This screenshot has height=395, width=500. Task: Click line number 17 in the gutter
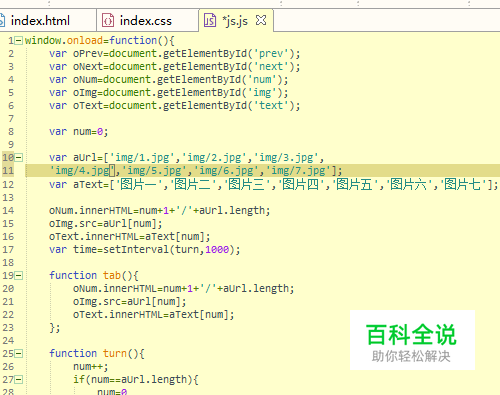(8, 249)
